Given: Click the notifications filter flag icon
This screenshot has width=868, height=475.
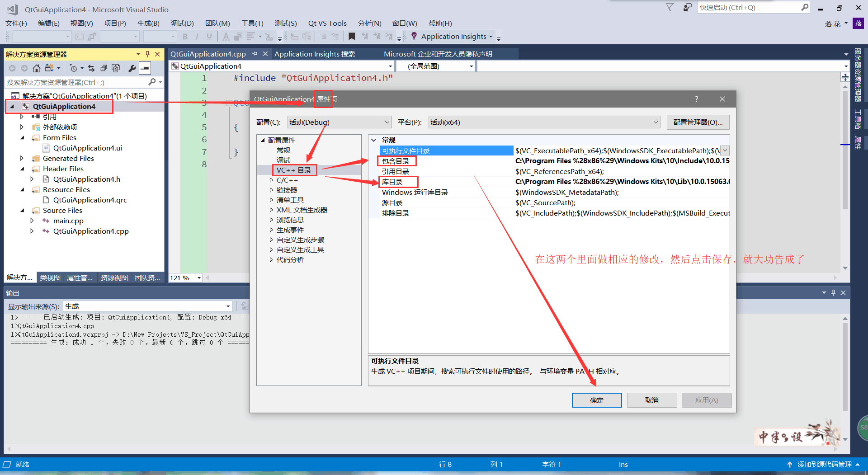Looking at the screenshot, I should pyautogui.click(x=670, y=8).
